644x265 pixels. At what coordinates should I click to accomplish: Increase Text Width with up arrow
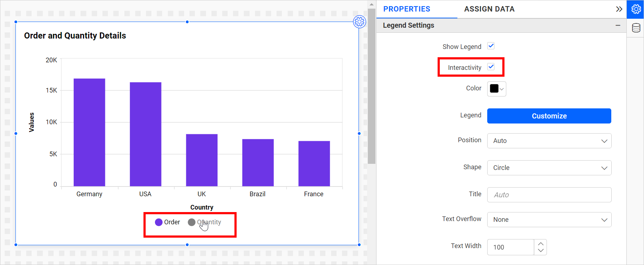tap(540, 244)
